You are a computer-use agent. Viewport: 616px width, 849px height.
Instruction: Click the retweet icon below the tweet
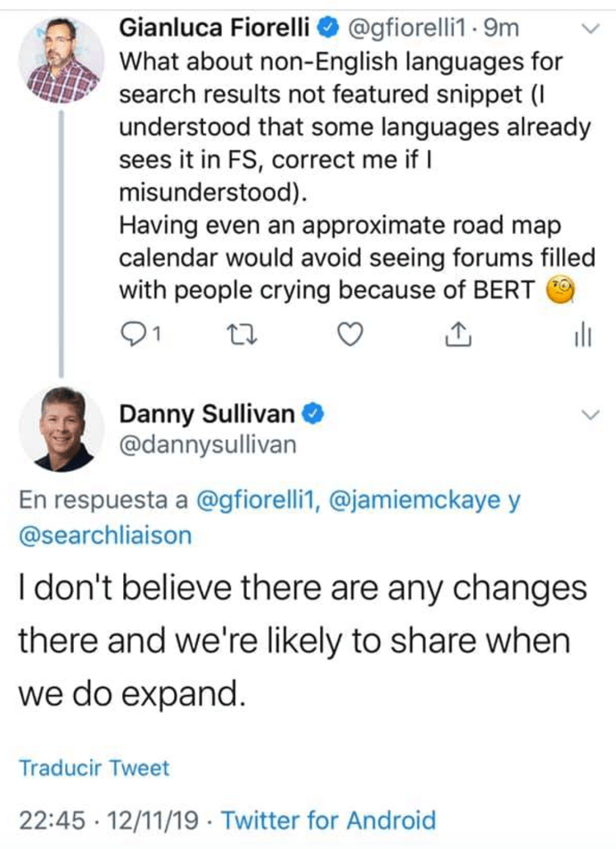click(x=241, y=335)
